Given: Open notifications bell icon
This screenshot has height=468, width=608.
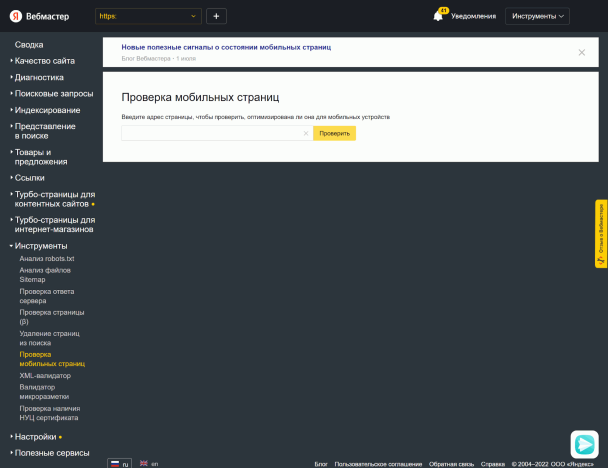Looking at the screenshot, I should click(x=438, y=16).
